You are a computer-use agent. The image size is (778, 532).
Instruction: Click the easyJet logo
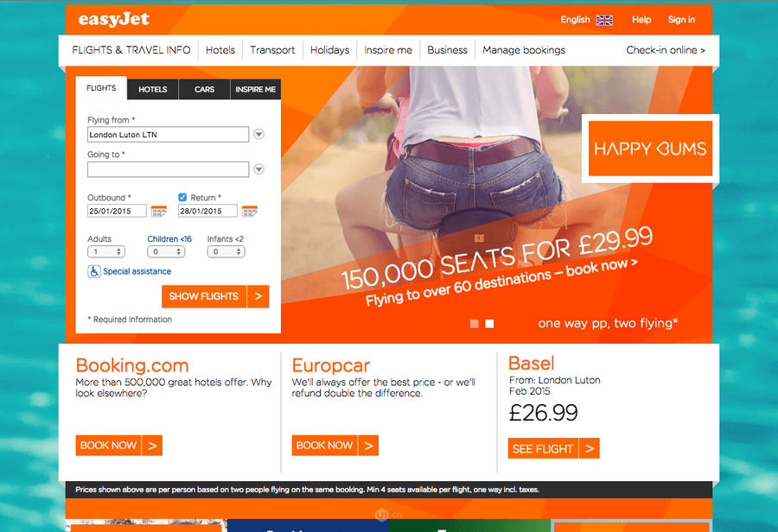(113, 19)
